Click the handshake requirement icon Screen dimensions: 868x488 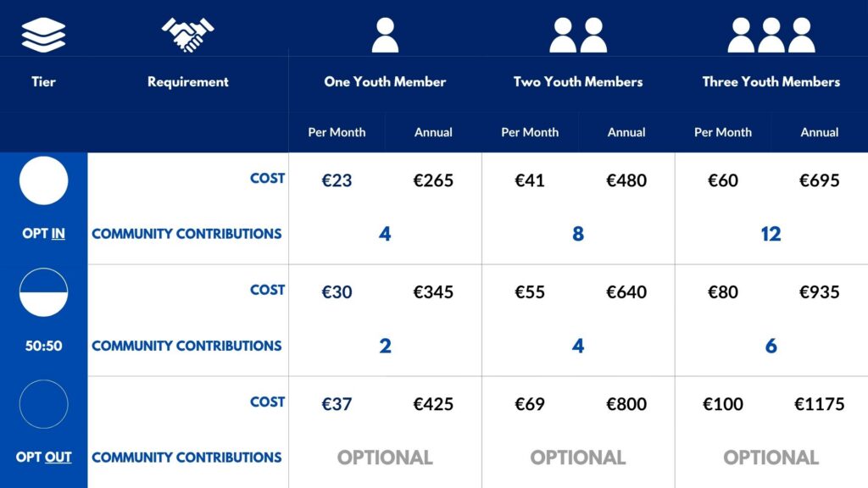[187, 35]
